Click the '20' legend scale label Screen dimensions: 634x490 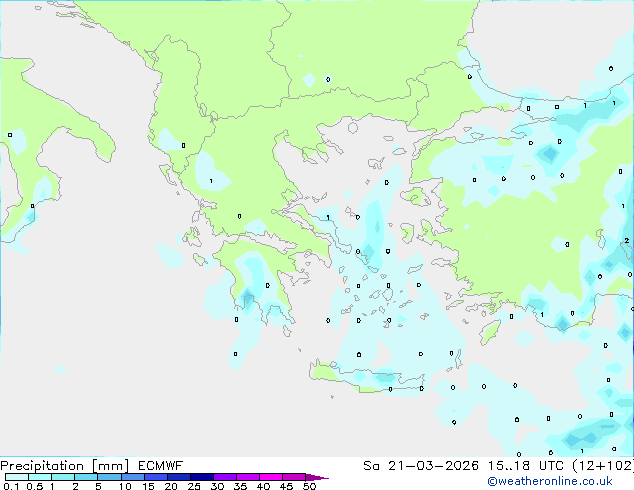171,486
